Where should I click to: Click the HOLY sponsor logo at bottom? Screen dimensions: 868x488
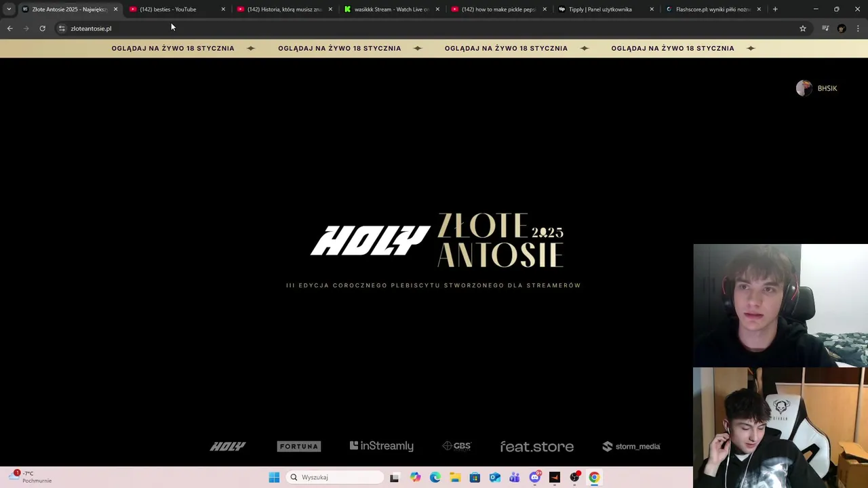click(x=228, y=446)
